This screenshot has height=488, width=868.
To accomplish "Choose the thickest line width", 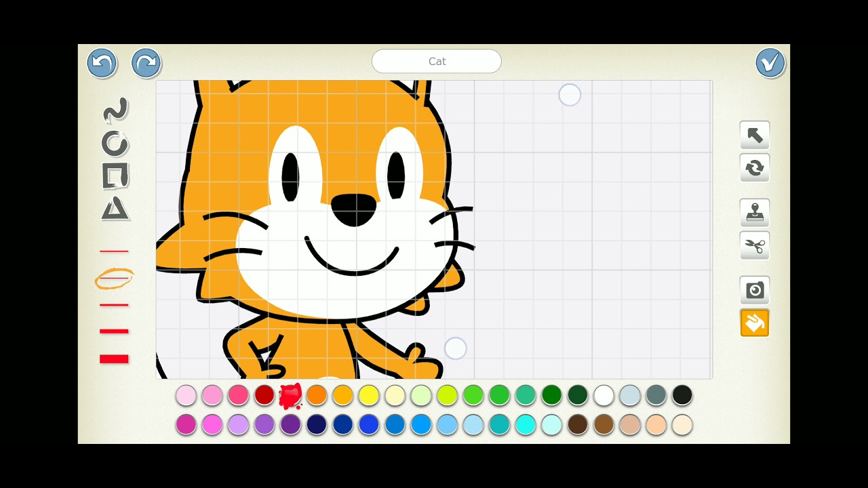I will [x=114, y=359].
